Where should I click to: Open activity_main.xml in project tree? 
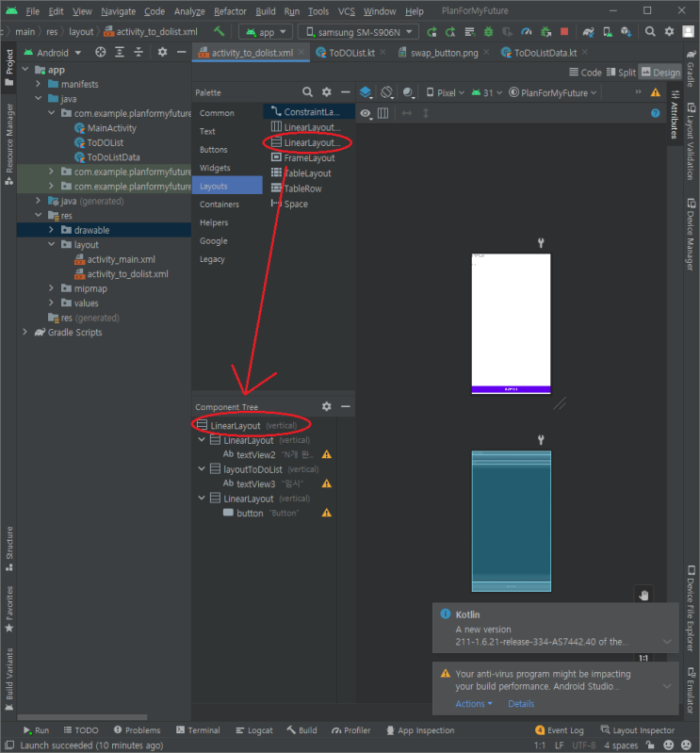pos(121,259)
